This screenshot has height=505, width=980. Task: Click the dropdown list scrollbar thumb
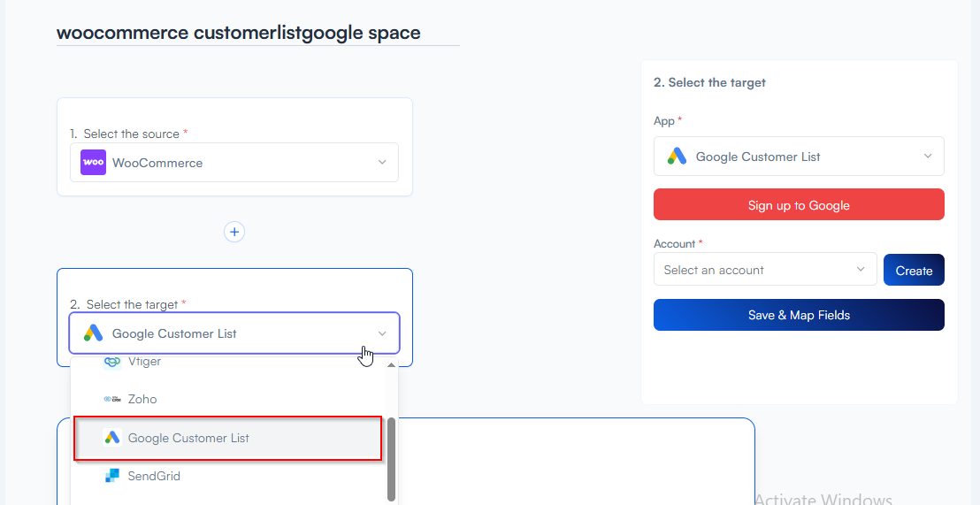click(391, 458)
